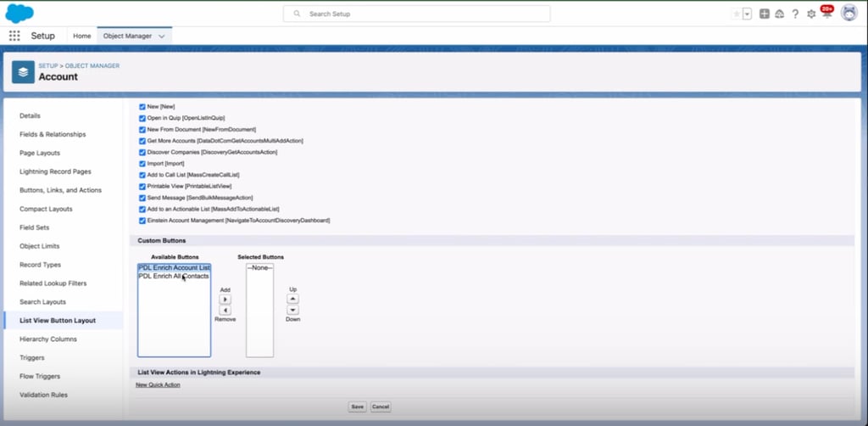Image resolution: width=868 pixels, height=426 pixels.
Task: Open Hierarchy Columns in sidebar
Action: pos(48,339)
